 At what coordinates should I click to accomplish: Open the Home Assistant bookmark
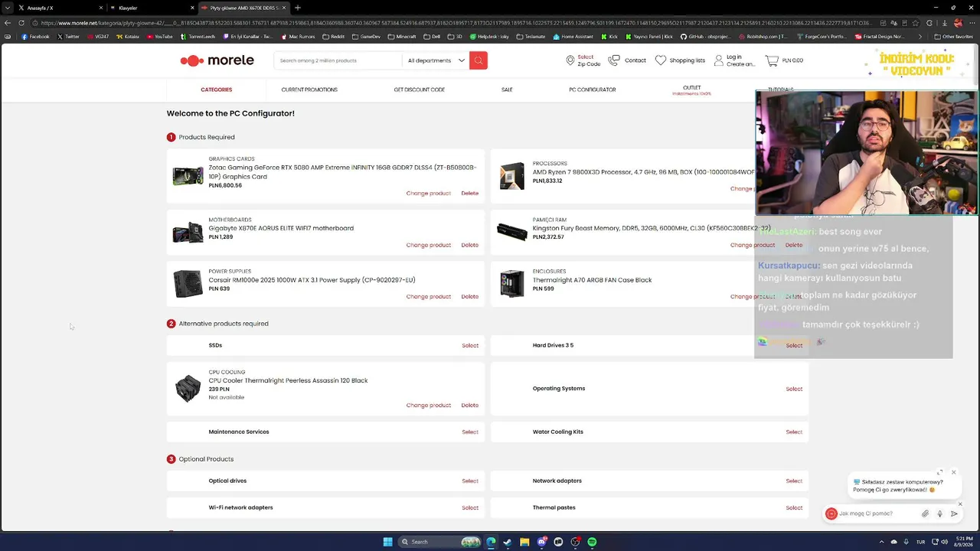573,36
